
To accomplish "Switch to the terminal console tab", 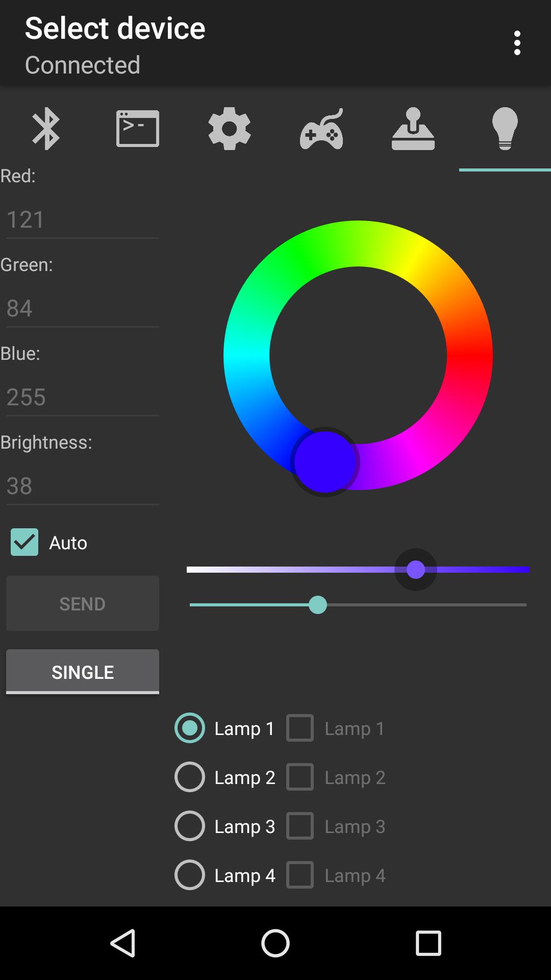I will click(138, 129).
